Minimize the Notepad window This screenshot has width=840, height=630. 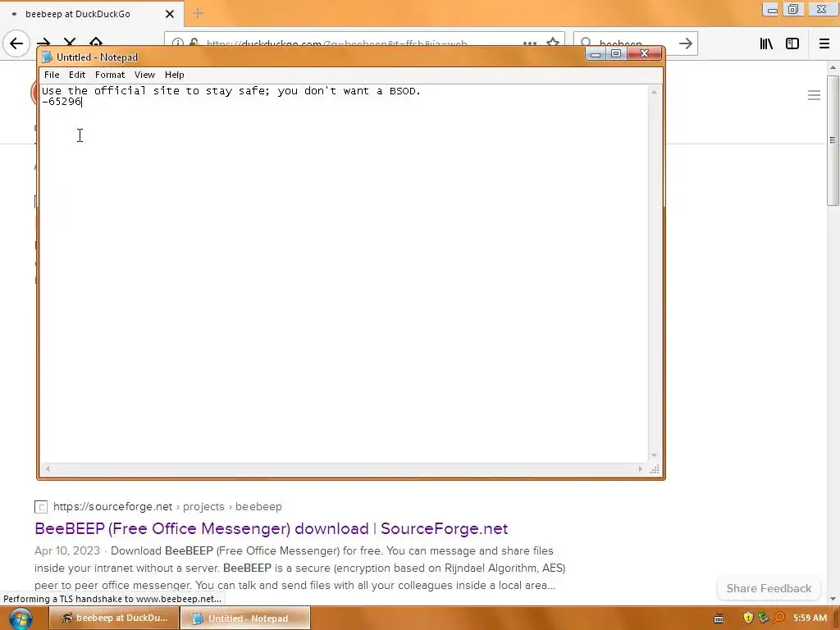click(596, 53)
